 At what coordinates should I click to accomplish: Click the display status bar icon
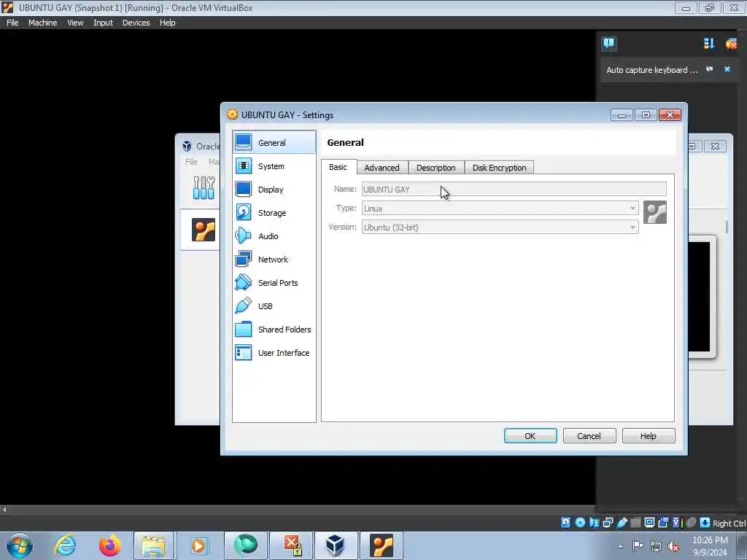(649, 522)
